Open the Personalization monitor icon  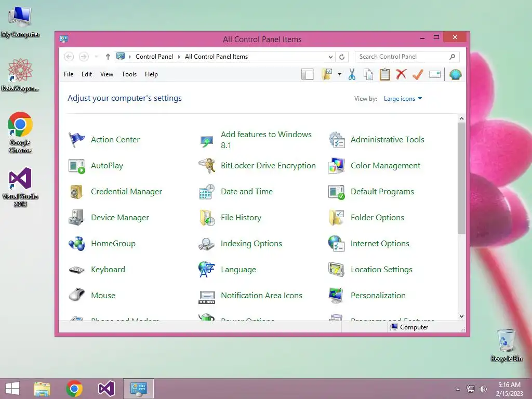point(337,296)
